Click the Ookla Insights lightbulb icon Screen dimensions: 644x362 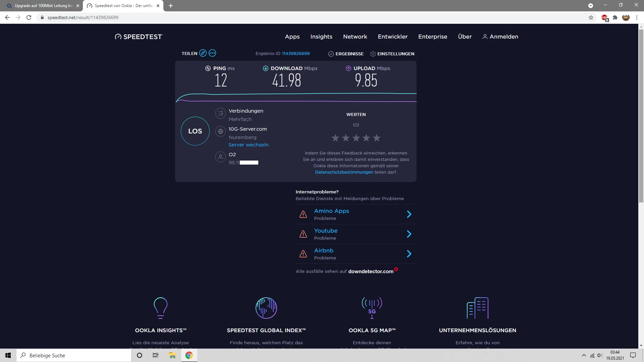click(160, 308)
